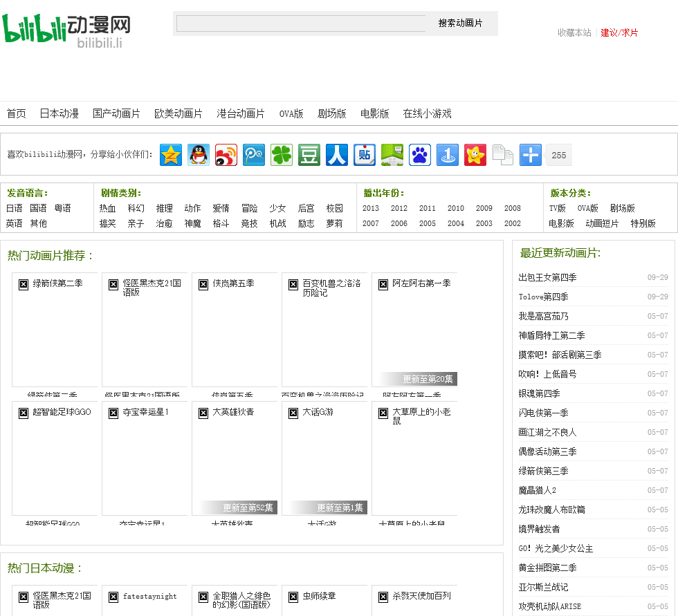Open 绿箭侠第二季 thumbnail
The width and height of the screenshot is (678, 616).
pyautogui.click(x=55, y=330)
